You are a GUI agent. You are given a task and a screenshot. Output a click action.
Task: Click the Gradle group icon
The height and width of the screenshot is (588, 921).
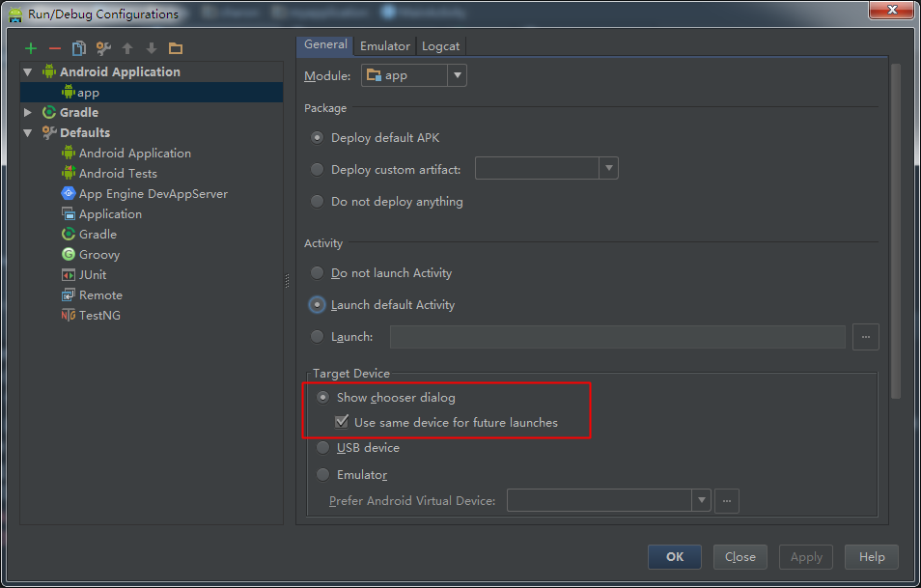point(49,112)
